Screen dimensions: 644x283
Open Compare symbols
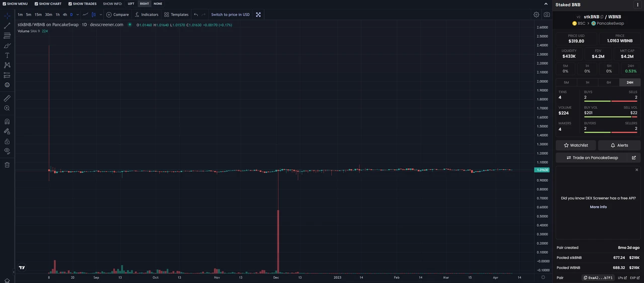click(x=117, y=15)
